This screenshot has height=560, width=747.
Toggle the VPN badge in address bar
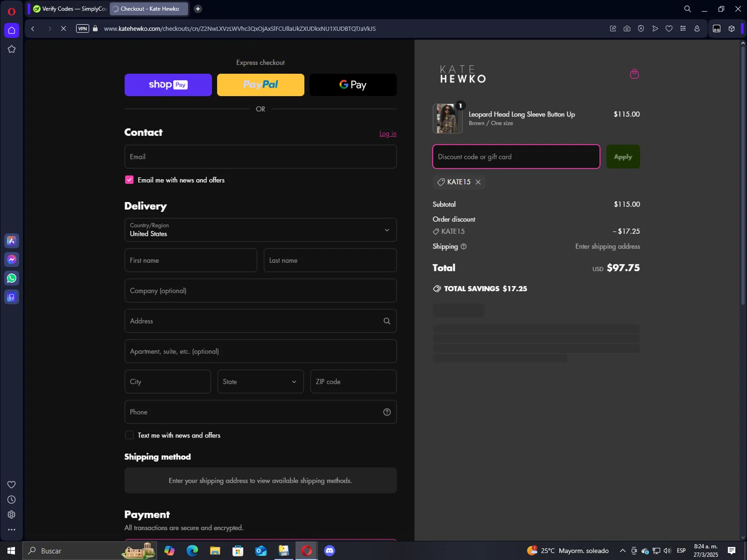pos(83,29)
